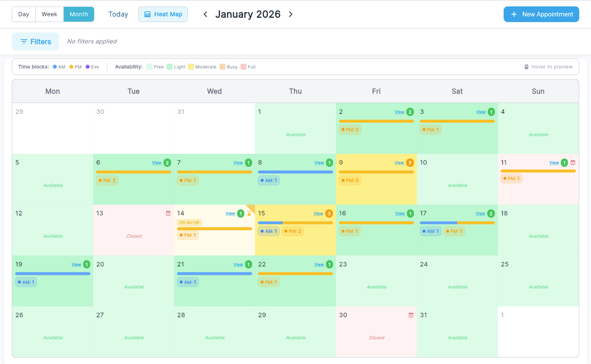
Task: Click the AM: 1 chip on January 8
Action: coord(269,181)
